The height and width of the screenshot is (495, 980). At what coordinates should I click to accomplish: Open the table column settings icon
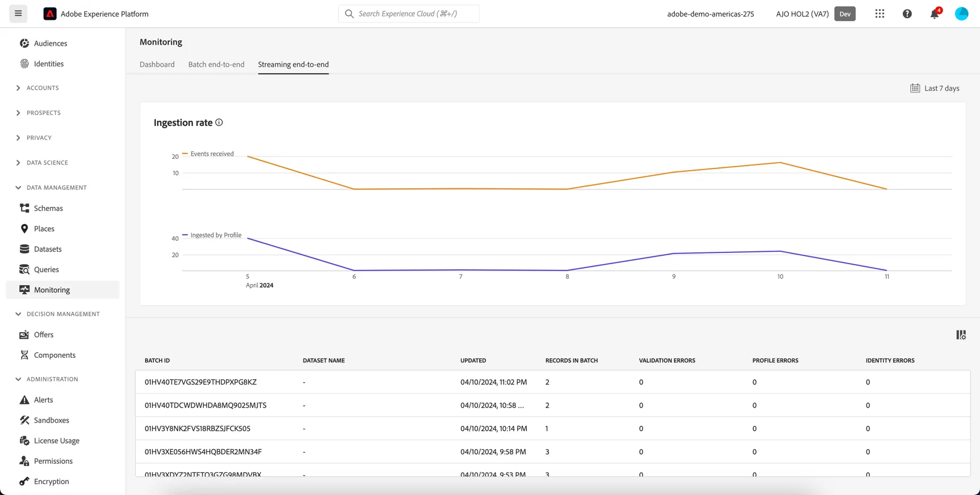[961, 335]
